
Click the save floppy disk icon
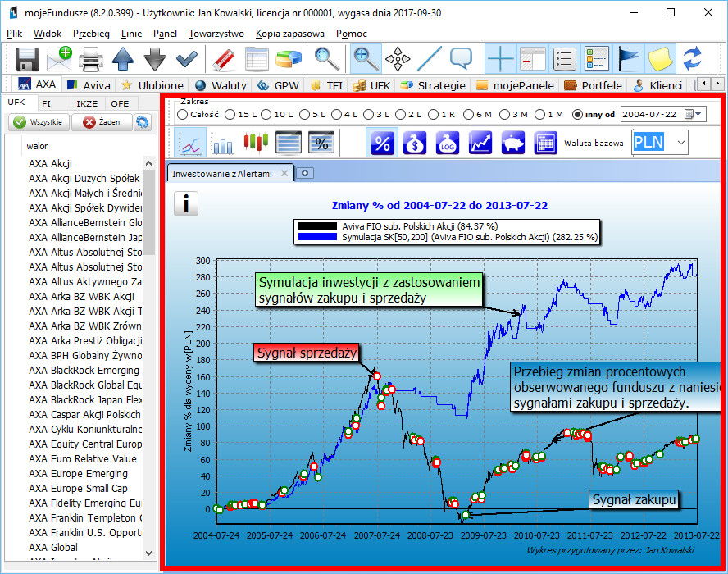pyautogui.click(x=28, y=59)
